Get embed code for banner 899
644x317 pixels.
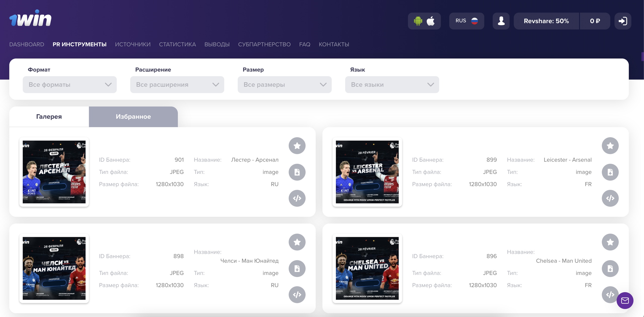(610, 198)
